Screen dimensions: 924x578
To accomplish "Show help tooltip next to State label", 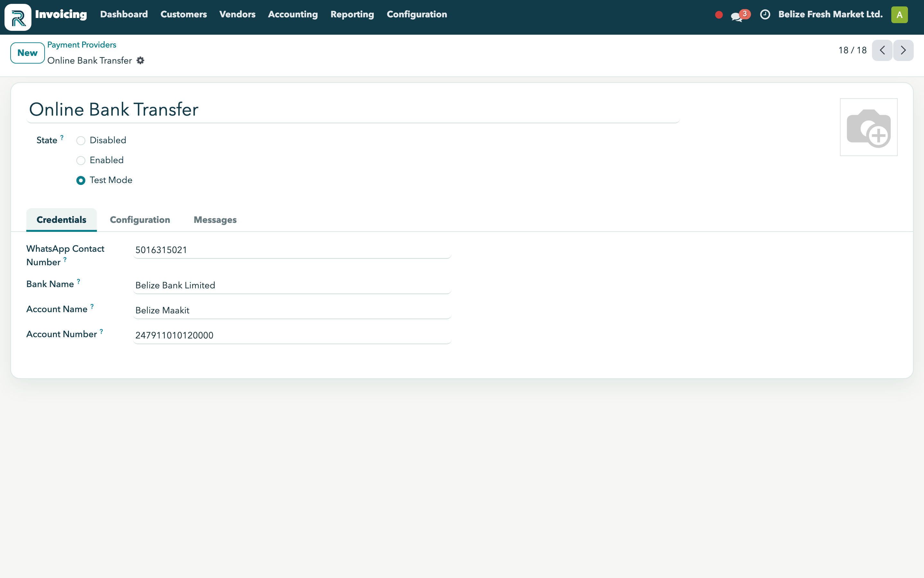I will 62,137.
